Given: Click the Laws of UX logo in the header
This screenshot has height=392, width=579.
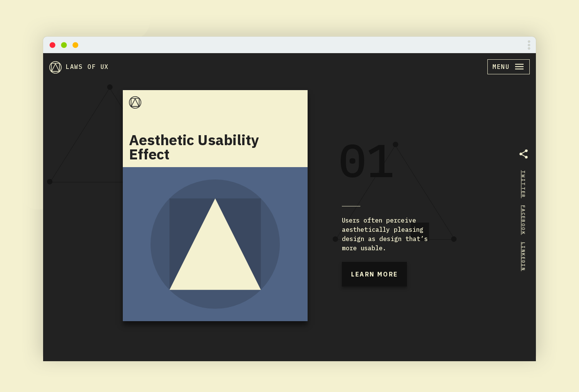Looking at the screenshot, I should pyautogui.click(x=55, y=67).
